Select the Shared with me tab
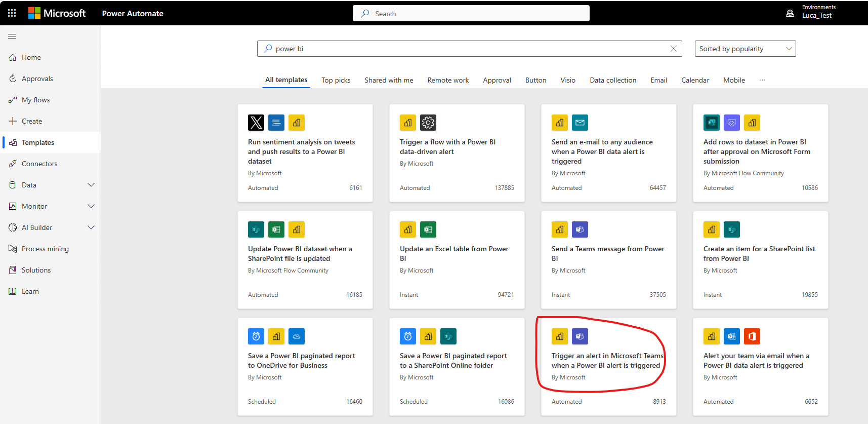 pos(389,80)
